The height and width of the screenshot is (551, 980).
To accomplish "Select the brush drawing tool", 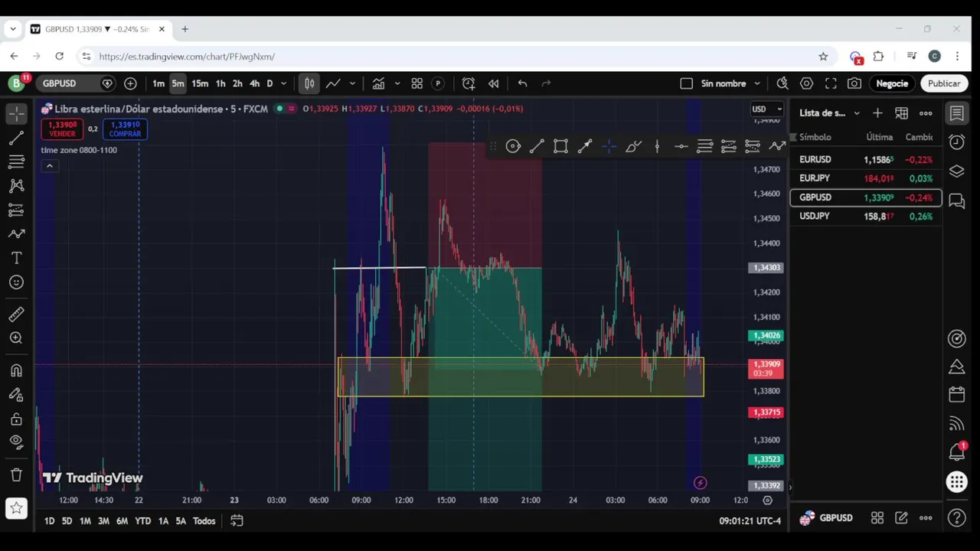I will pos(16,234).
